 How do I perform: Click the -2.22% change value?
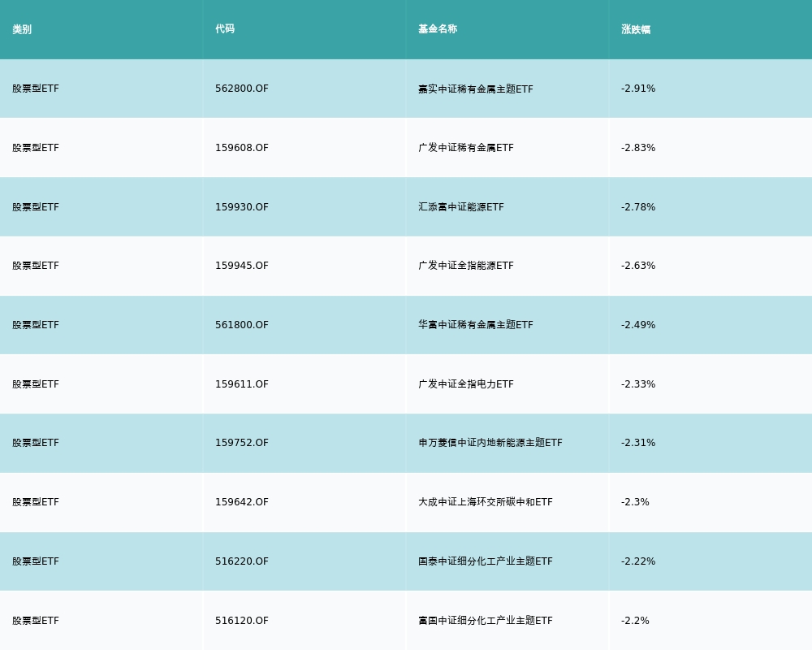coord(638,561)
